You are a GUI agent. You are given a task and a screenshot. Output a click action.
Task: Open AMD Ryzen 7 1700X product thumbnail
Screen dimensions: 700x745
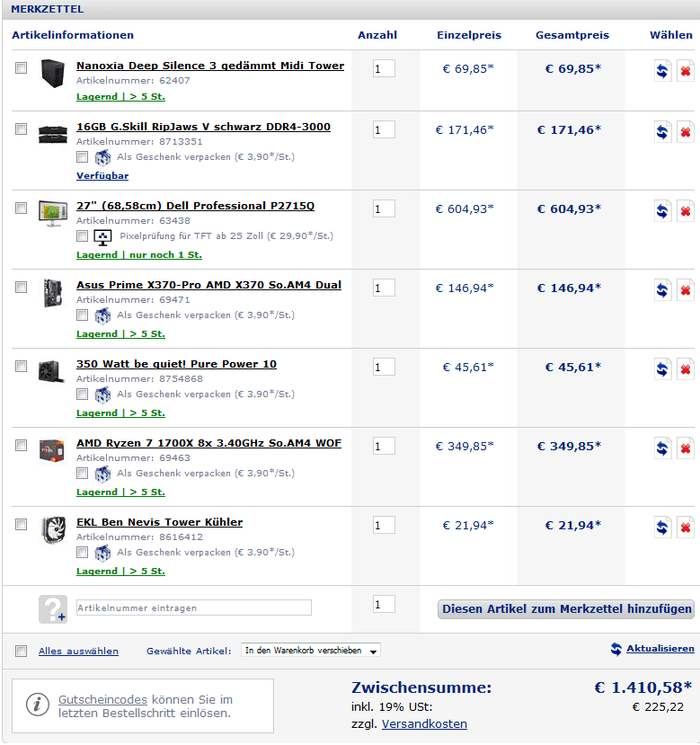(52, 450)
